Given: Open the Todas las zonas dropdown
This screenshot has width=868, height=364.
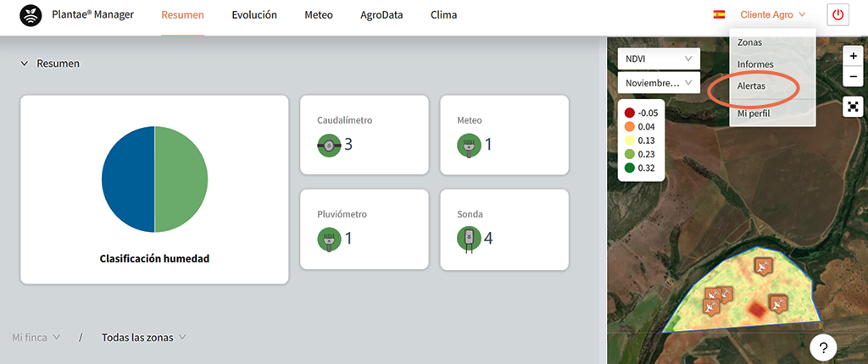Looking at the screenshot, I should pos(144,337).
